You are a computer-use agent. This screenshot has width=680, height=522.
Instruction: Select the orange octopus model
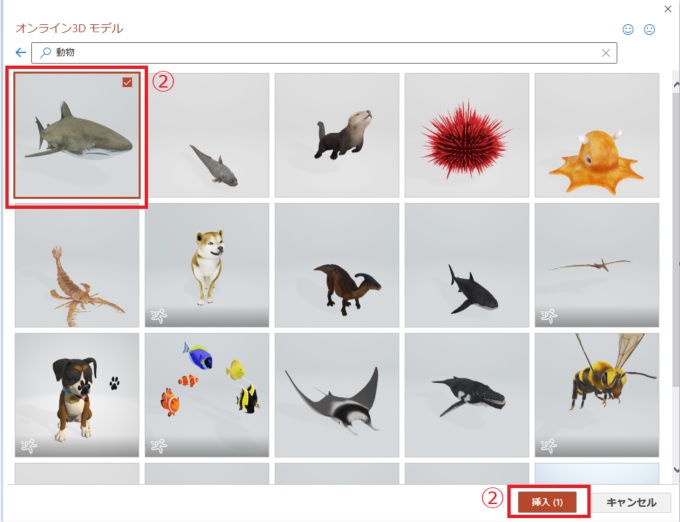pyautogui.click(x=597, y=135)
